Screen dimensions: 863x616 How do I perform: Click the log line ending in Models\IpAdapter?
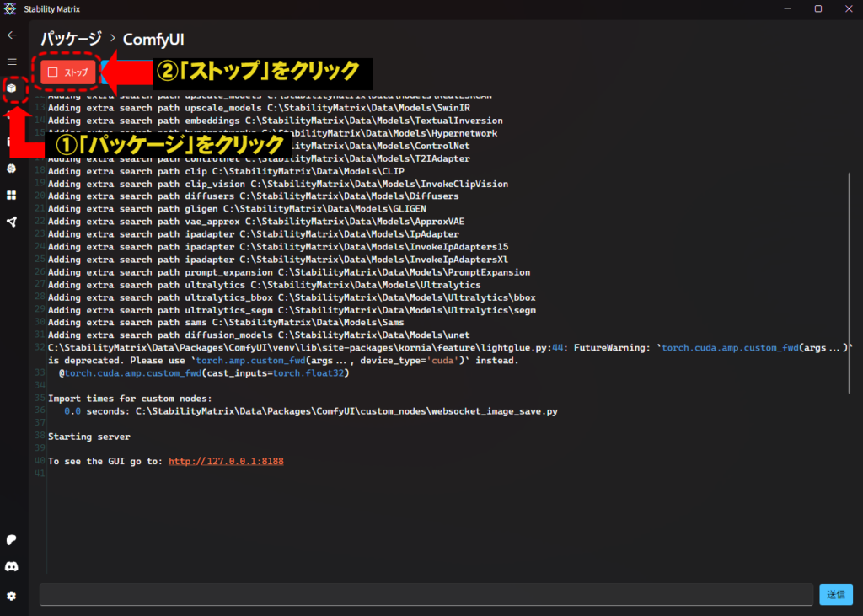(x=253, y=234)
